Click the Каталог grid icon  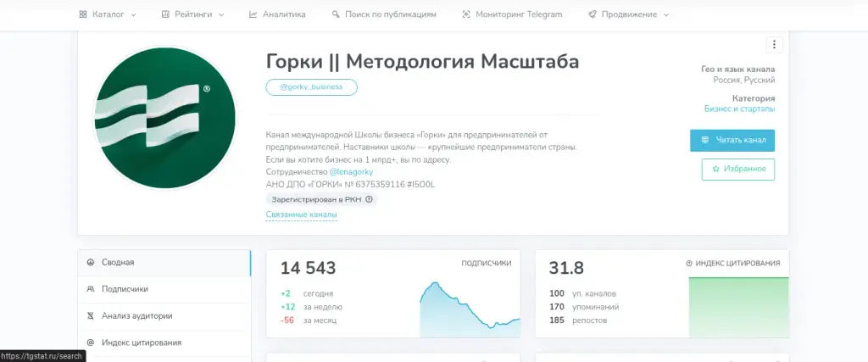tap(83, 14)
